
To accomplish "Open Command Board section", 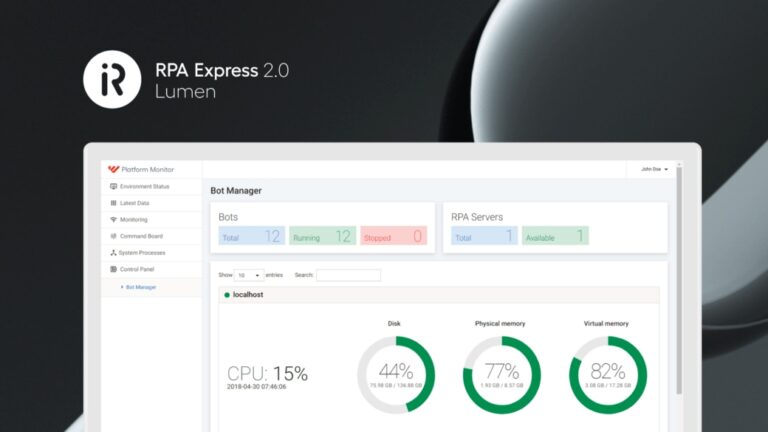I will 151,236.
